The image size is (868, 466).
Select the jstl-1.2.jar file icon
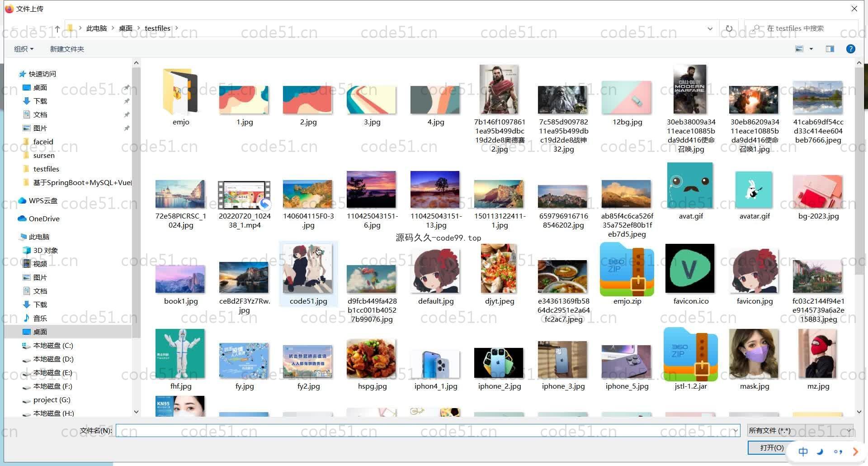coord(690,355)
